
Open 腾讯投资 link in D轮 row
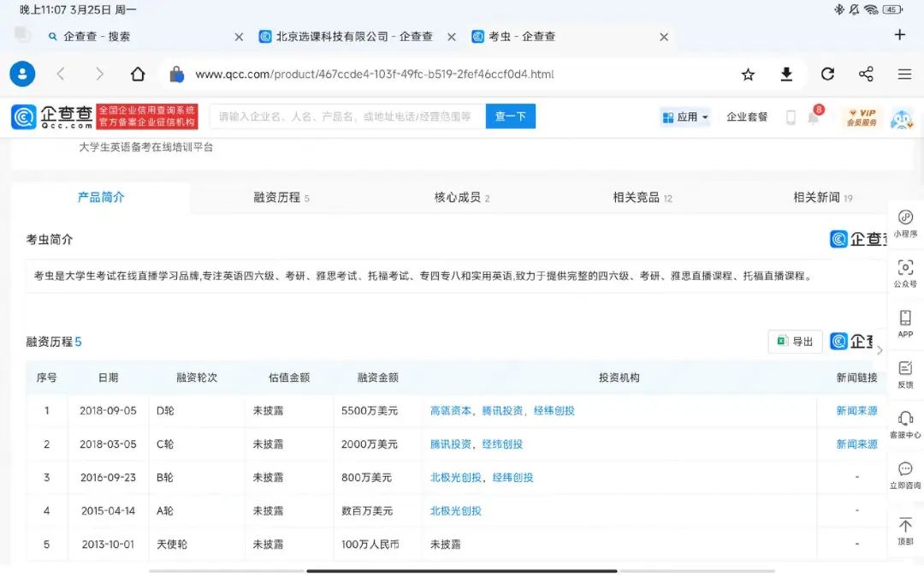pyautogui.click(x=502, y=410)
